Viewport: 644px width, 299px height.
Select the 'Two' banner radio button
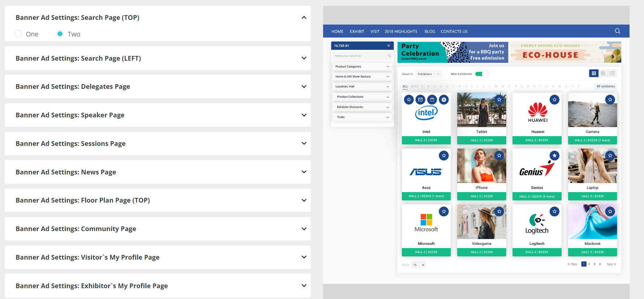[60, 34]
